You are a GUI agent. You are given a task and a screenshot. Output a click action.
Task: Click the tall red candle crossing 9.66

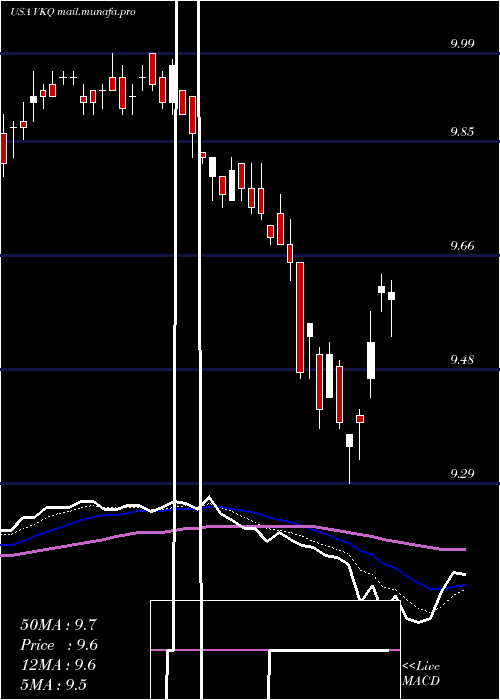tap(300, 317)
